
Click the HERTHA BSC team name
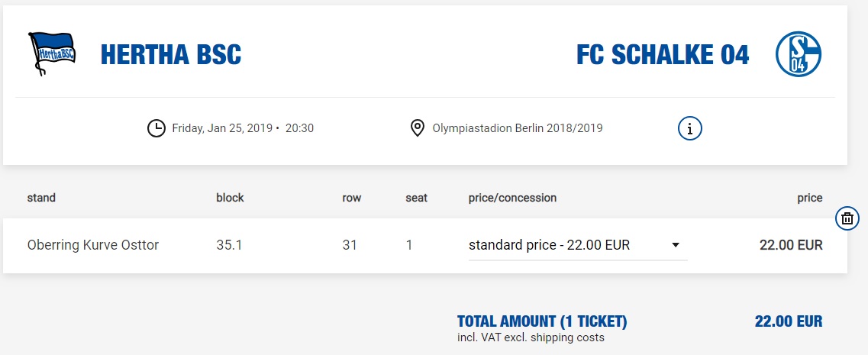(171, 54)
